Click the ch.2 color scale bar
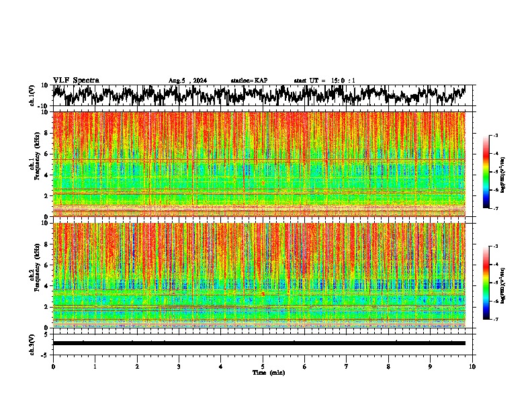The width and height of the screenshot is (532, 411). pos(486,283)
